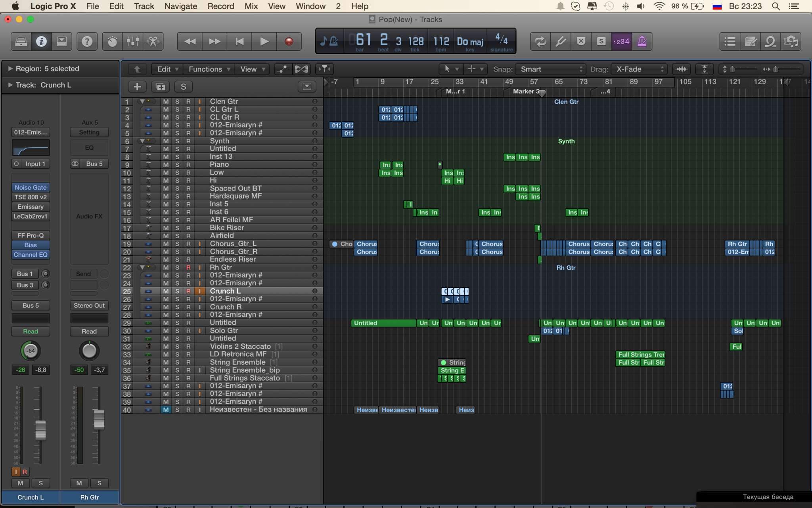Open the Snap Smart dropdown
Screen dimensions: 812x508
coord(551,69)
